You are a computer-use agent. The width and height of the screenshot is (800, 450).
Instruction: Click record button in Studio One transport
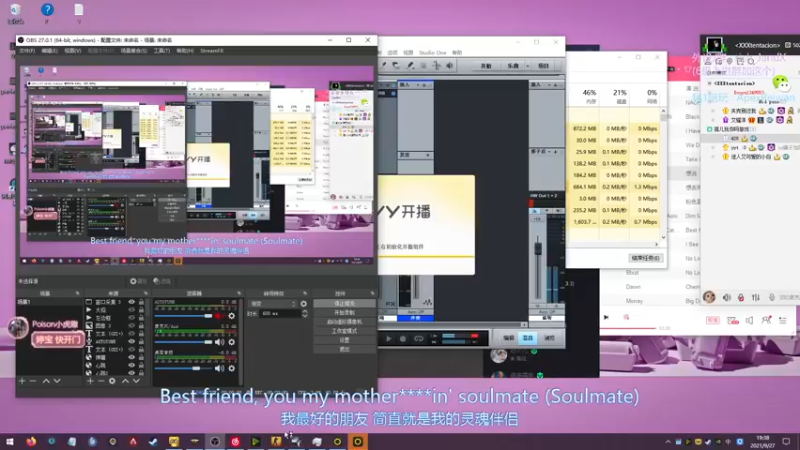pos(403,338)
